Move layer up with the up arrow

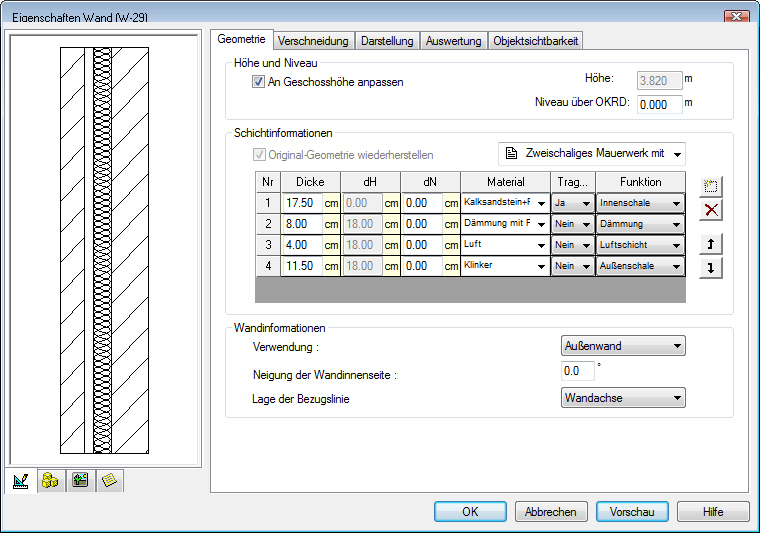coord(711,244)
